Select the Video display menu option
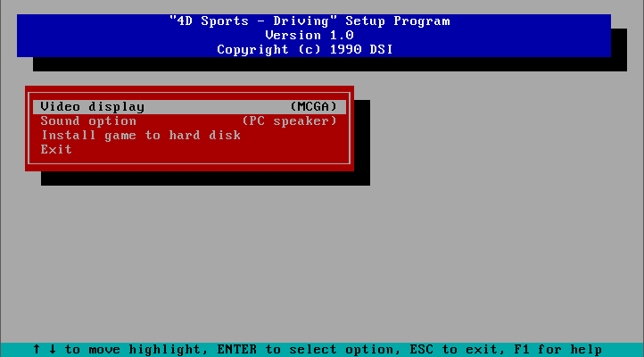The height and width of the screenshot is (357, 644). [189, 107]
